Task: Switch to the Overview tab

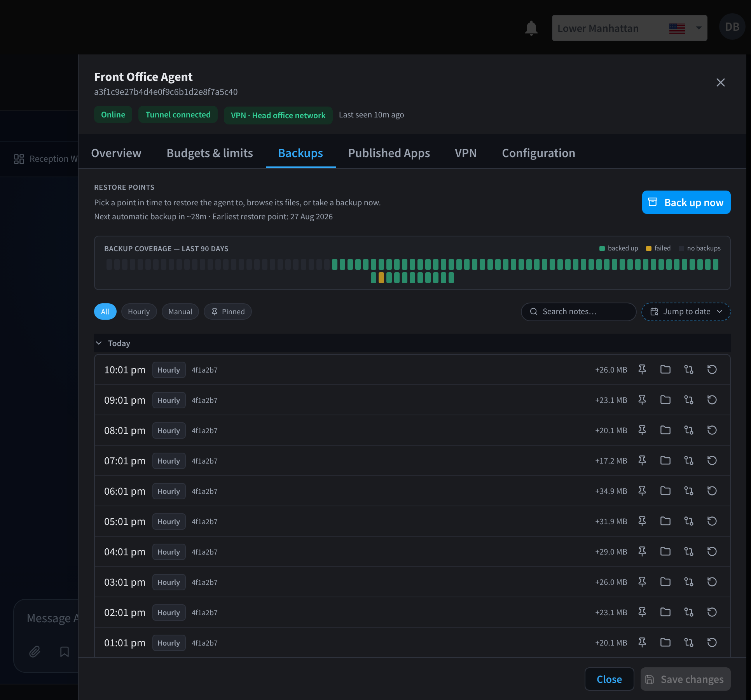Action: (x=116, y=153)
